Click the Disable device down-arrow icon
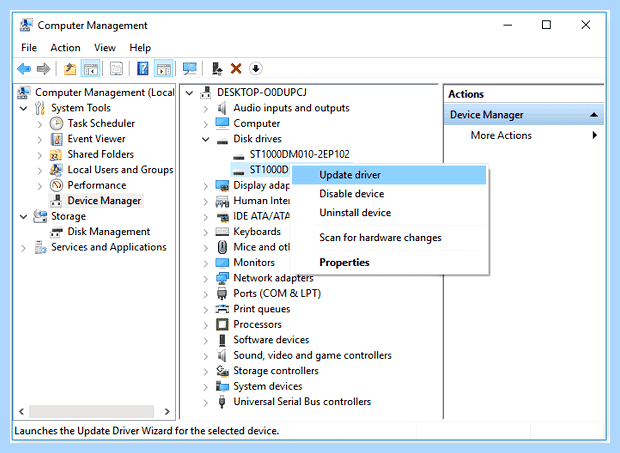Screen dimensions: 620x453 tap(256, 69)
